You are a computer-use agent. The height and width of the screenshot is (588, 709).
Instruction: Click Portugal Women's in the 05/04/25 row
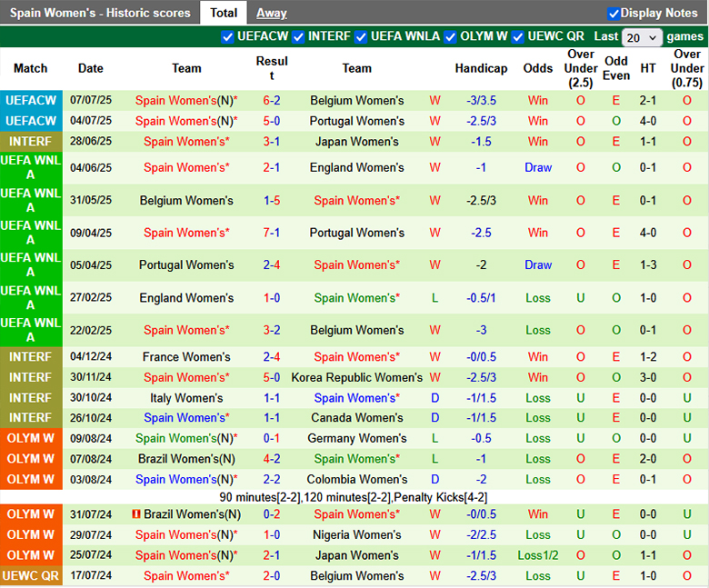[186, 264]
